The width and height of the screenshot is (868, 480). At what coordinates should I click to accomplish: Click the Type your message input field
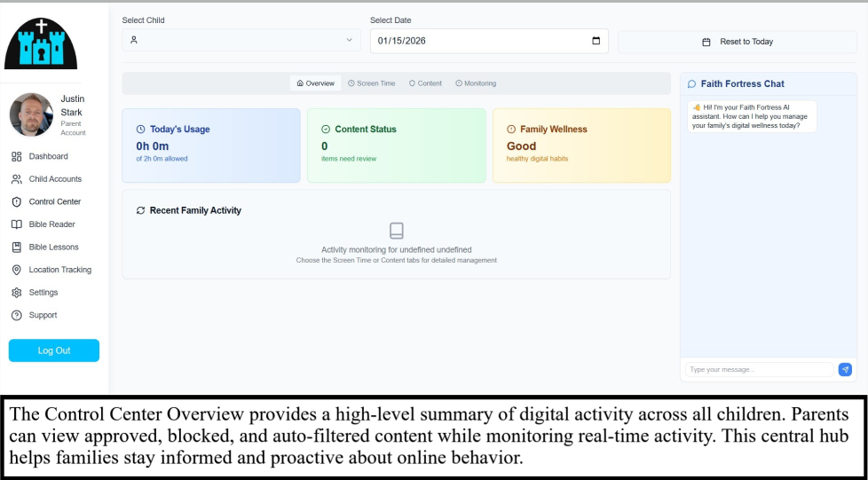(758, 369)
